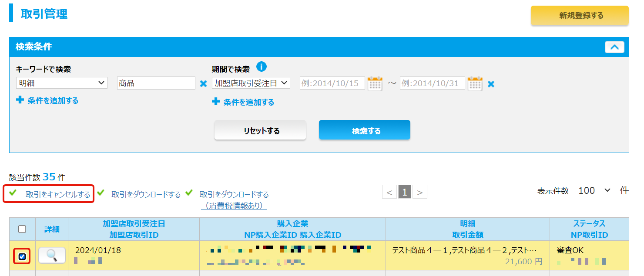Image resolution: width=644 pixels, height=276 pixels.
Task: Click the リセットする button
Action: [260, 130]
